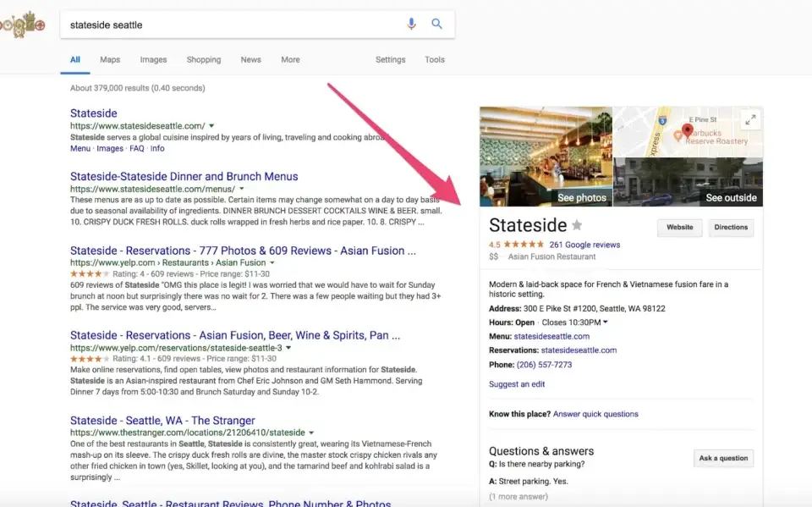This screenshot has width=812, height=507.
Task: Open the See photos restaurant thumbnail
Action: (546, 157)
